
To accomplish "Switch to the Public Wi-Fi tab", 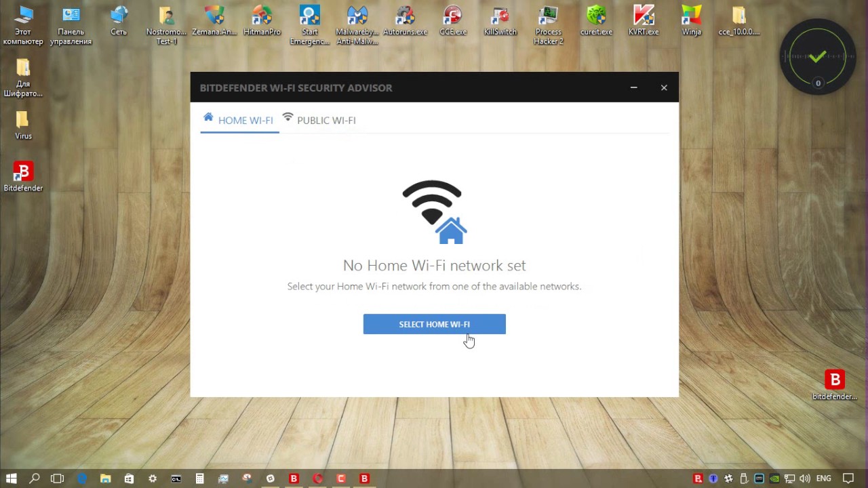I will tap(319, 120).
